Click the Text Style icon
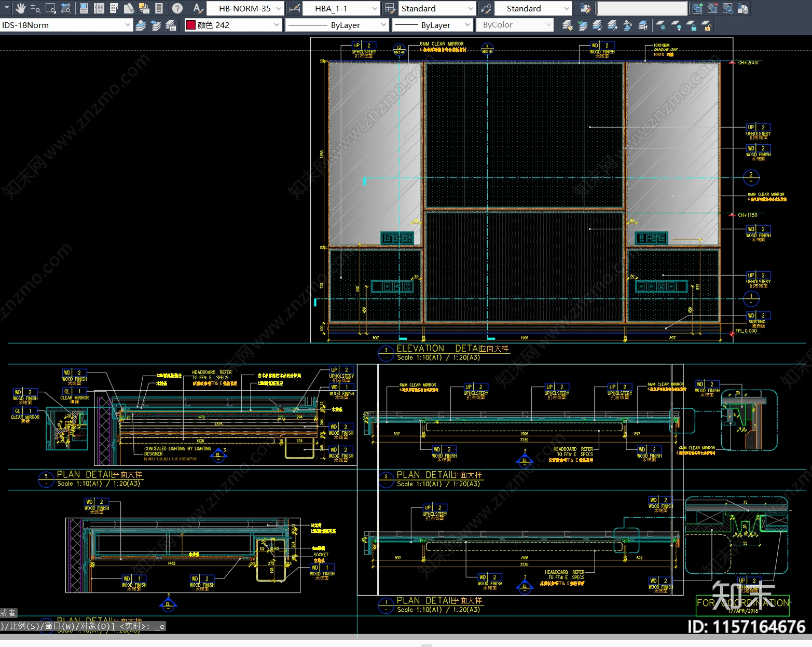The image size is (812, 647). [198, 8]
